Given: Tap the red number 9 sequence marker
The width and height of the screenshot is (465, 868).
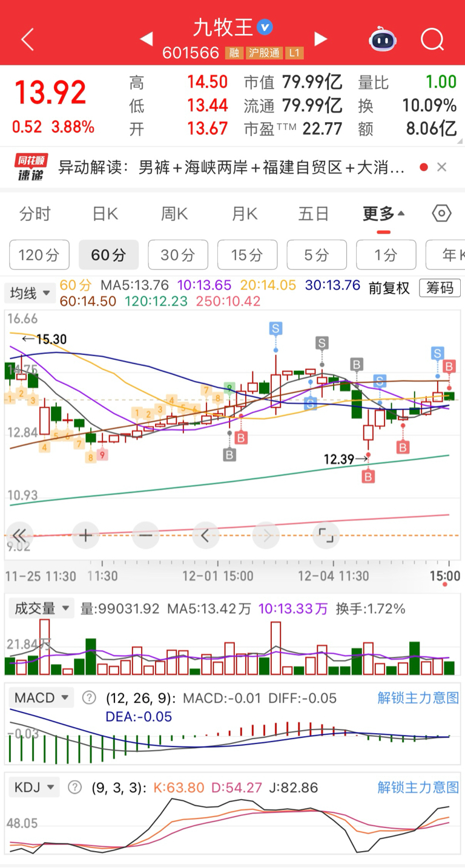Looking at the screenshot, I should click(x=102, y=454).
